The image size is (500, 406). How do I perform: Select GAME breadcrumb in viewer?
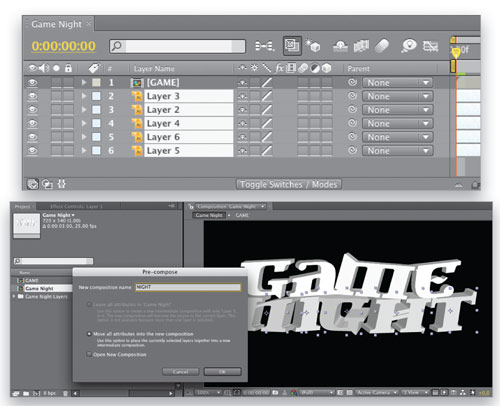pos(242,215)
